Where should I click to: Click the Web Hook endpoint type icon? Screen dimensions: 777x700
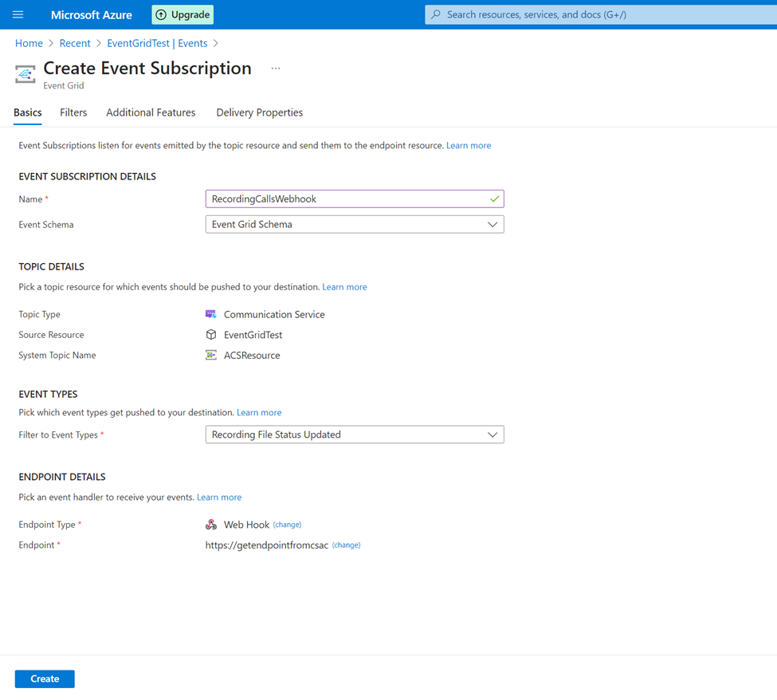(x=211, y=525)
